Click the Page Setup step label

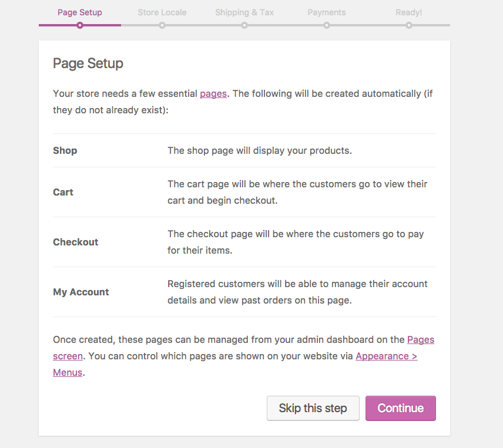(80, 12)
